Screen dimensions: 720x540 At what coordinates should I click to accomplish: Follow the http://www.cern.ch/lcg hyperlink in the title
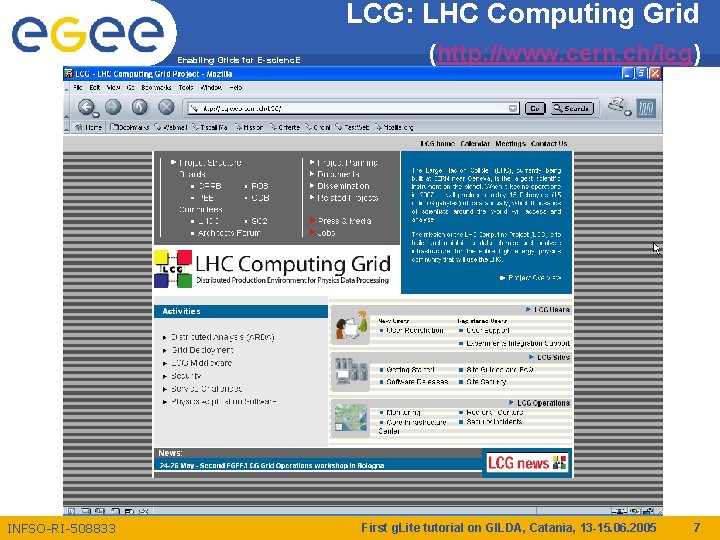[565, 53]
